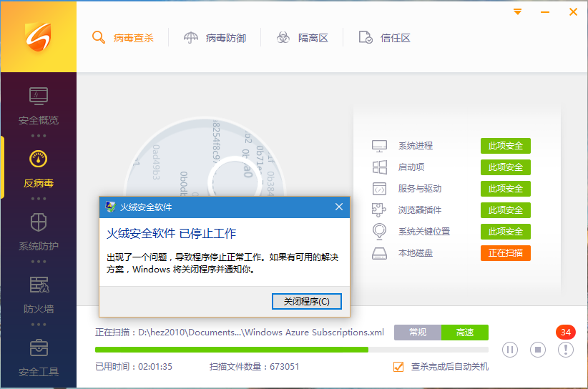Click the Huorong shield logo
This screenshot has width=588, height=389.
point(38,36)
